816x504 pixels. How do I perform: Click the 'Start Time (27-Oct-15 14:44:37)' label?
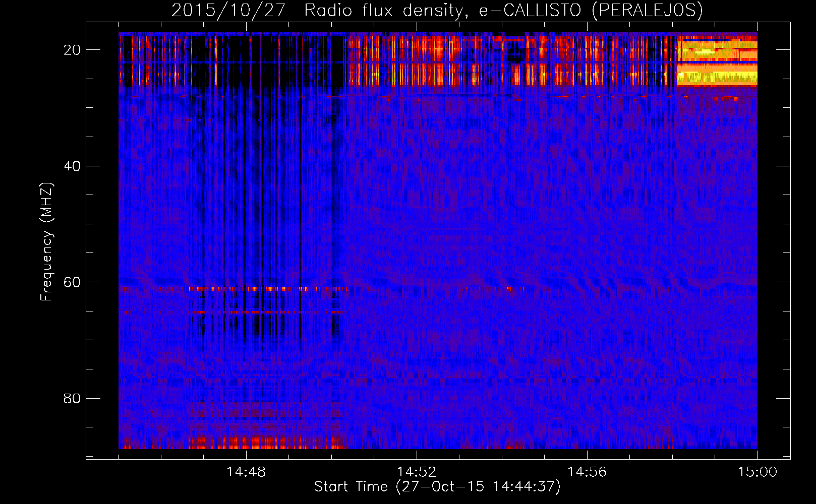437,487
